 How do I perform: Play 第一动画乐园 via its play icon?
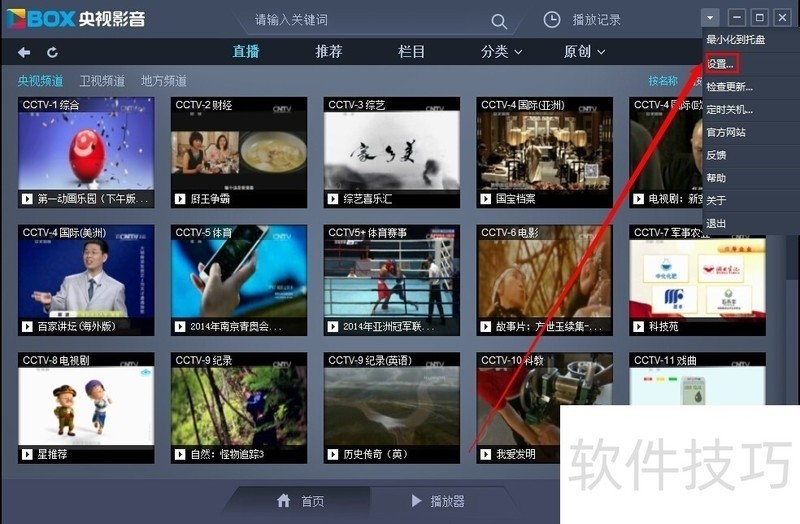click(x=27, y=199)
